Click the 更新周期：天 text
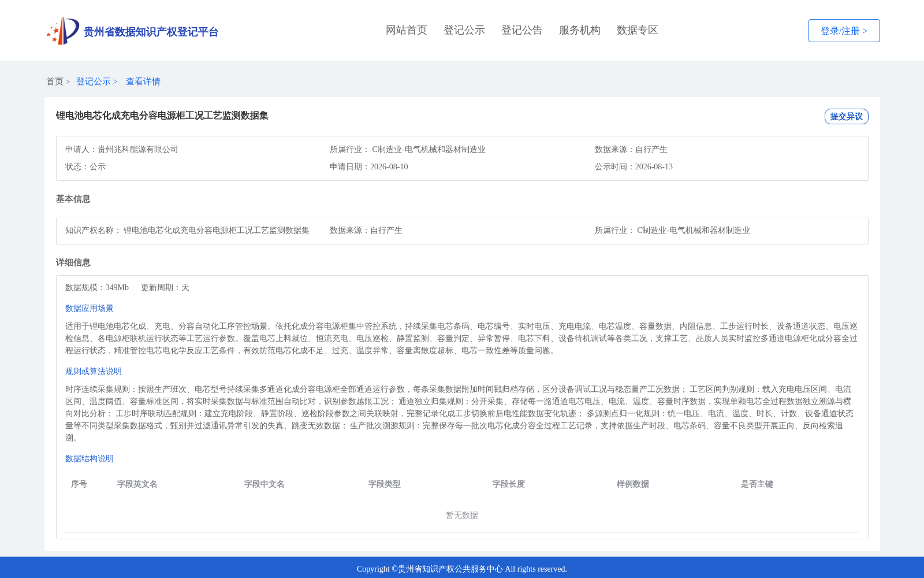924x578 pixels. (165, 287)
